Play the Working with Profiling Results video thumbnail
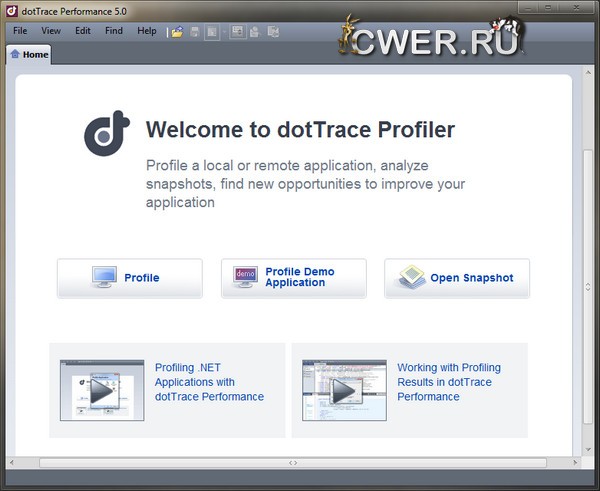The width and height of the screenshot is (600, 491). (343, 390)
